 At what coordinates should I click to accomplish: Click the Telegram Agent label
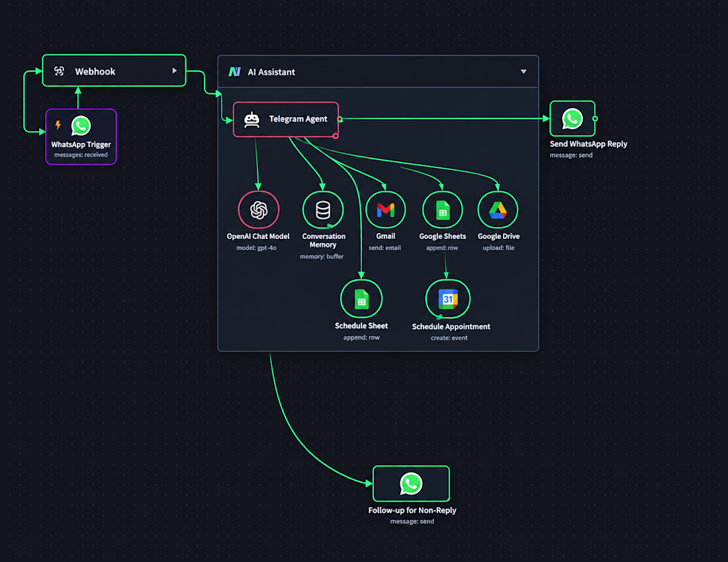pyautogui.click(x=298, y=119)
